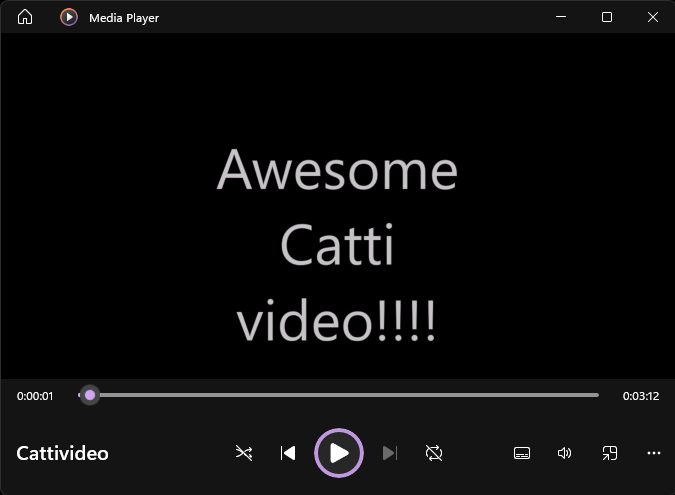This screenshot has height=495, width=675.
Task: Start playback with the Play button
Action: pos(339,453)
